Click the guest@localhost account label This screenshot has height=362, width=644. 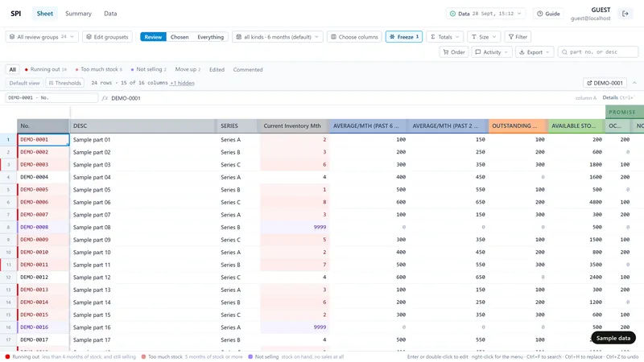[x=590, y=19]
